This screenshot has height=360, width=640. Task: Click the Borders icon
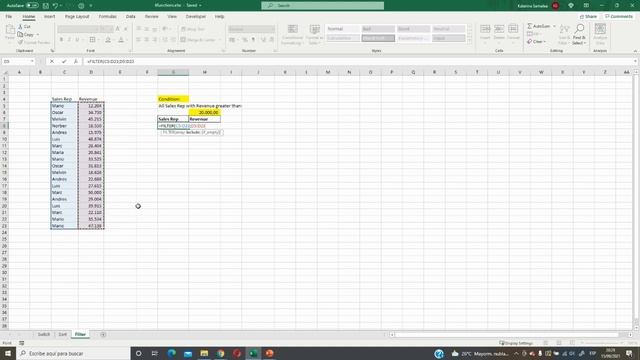click(x=92, y=40)
